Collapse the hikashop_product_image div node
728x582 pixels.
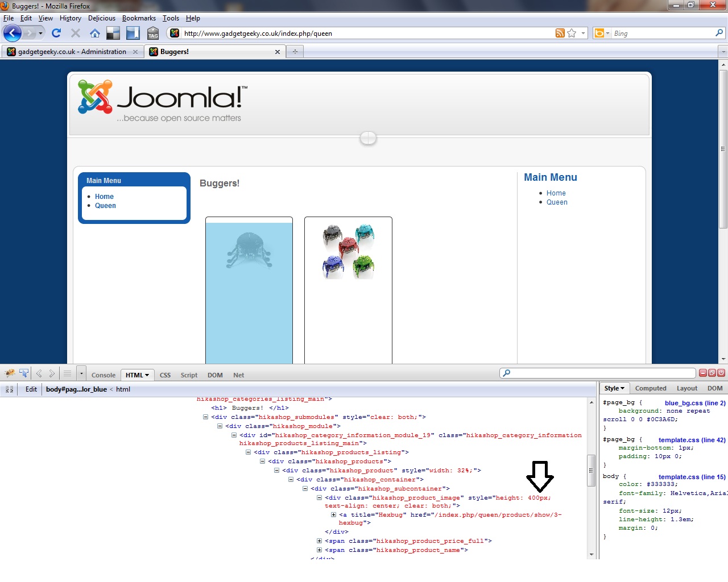pyautogui.click(x=319, y=498)
